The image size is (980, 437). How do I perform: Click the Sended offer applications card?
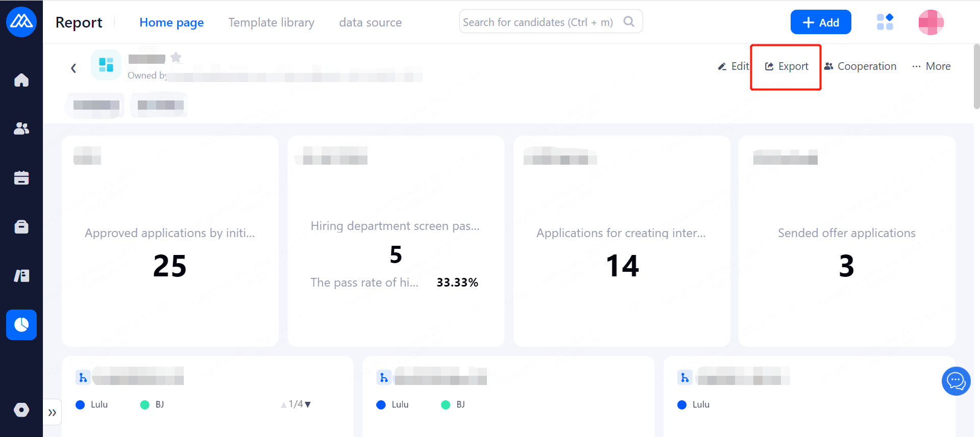click(847, 241)
